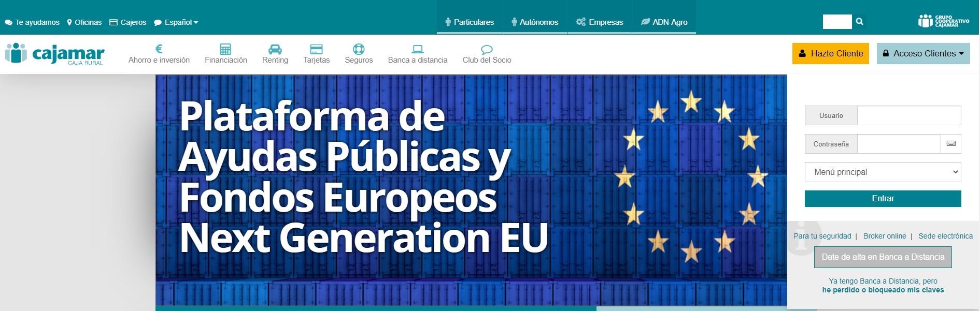Click Date de alta en Banca a Distancia
This screenshot has width=980, height=311.
coord(883,257)
